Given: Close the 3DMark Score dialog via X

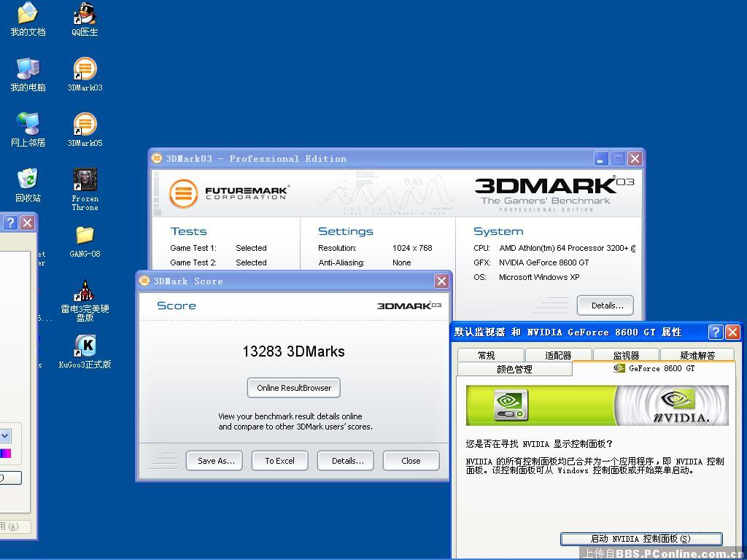Looking at the screenshot, I should (x=441, y=281).
